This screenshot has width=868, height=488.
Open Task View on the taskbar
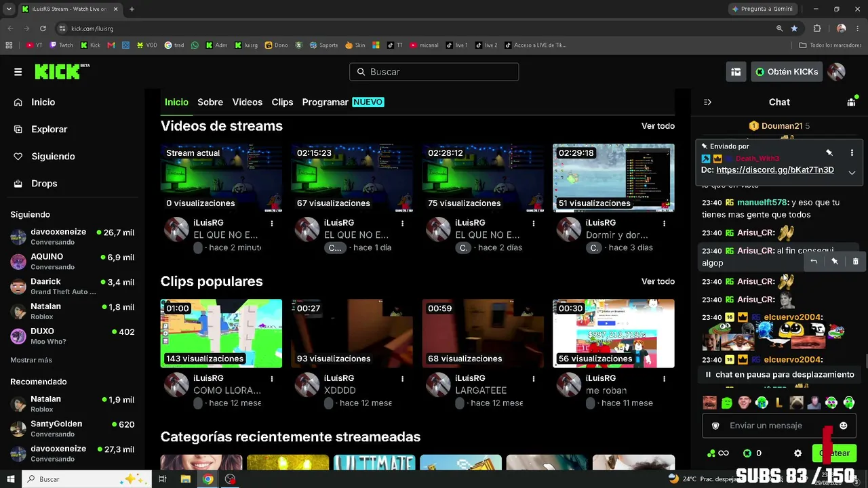(163, 479)
